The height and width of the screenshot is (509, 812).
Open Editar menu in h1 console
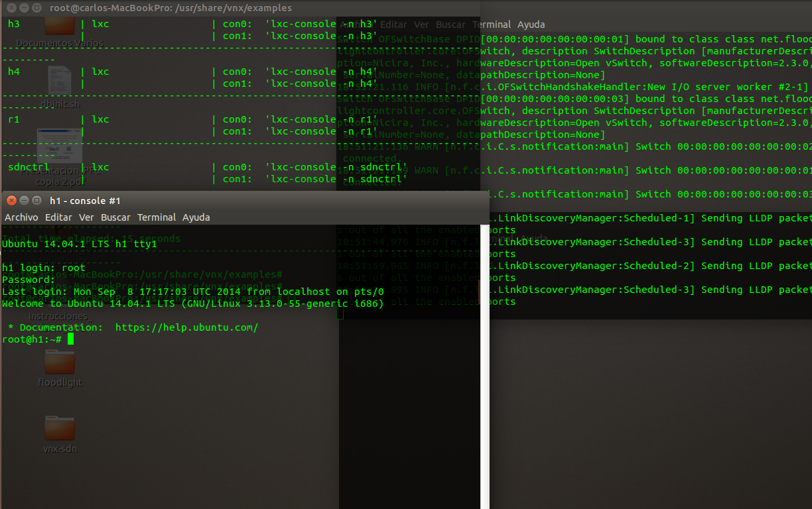(x=58, y=217)
